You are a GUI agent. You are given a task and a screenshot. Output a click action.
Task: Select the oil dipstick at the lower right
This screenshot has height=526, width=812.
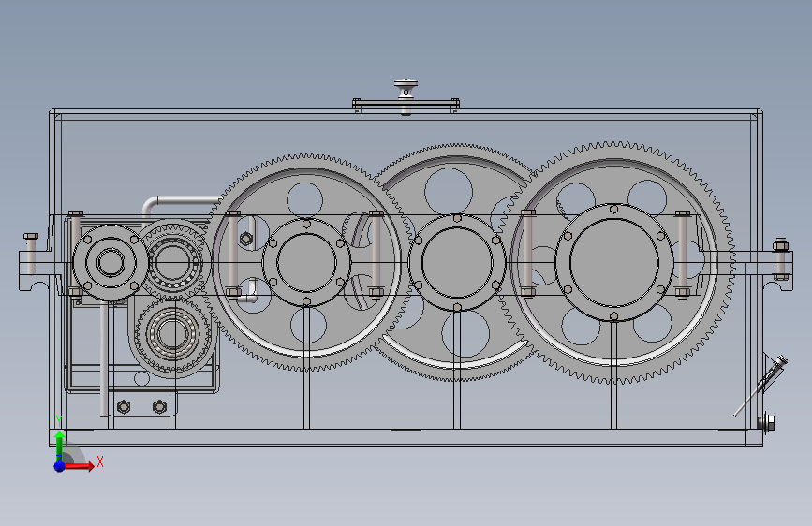click(x=761, y=386)
